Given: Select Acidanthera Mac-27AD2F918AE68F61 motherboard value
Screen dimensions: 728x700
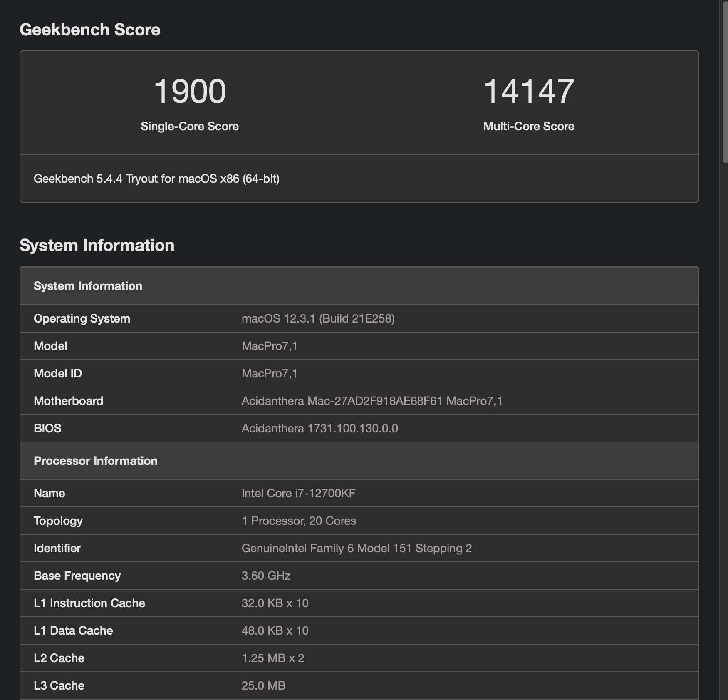Looking at the screenshot, I should coord(372,401).
